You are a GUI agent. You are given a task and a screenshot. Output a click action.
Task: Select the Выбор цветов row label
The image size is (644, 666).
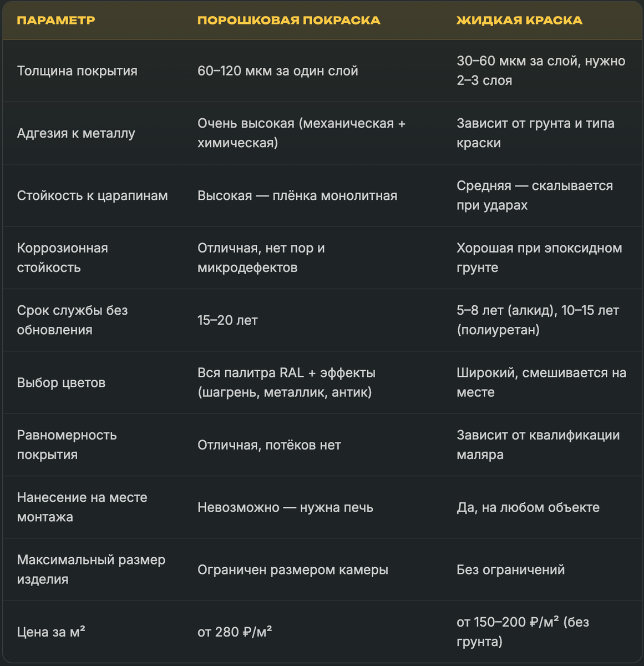[61, 382]
